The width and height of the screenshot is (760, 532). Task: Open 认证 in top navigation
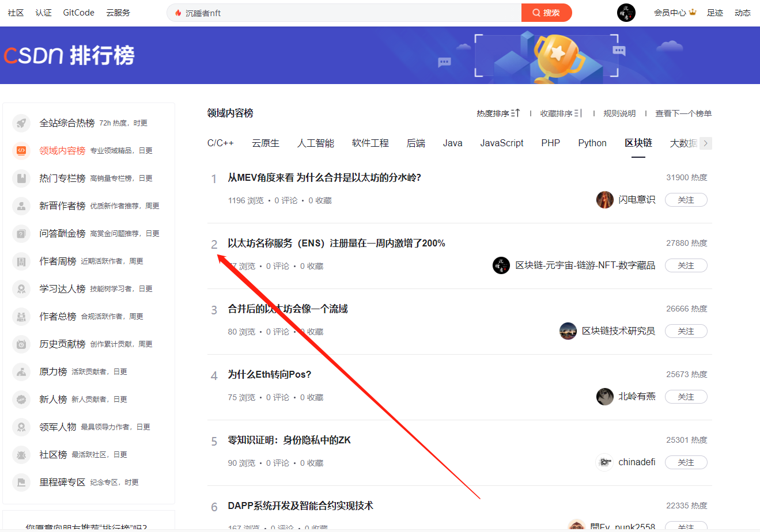pos(43,13)
